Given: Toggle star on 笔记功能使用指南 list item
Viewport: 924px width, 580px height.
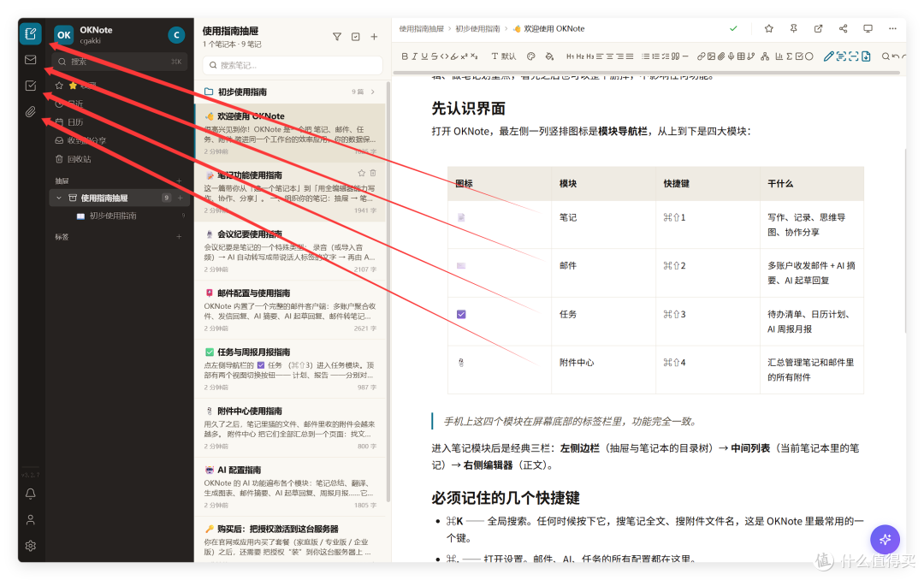Looking at the screenshot, I should pyautogui.click(x=361, y=174).
